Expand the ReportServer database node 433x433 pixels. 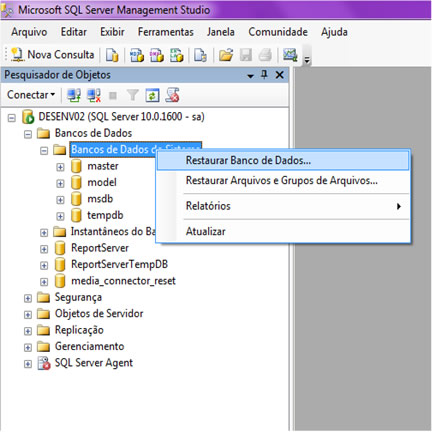click(x=44, y=249)
